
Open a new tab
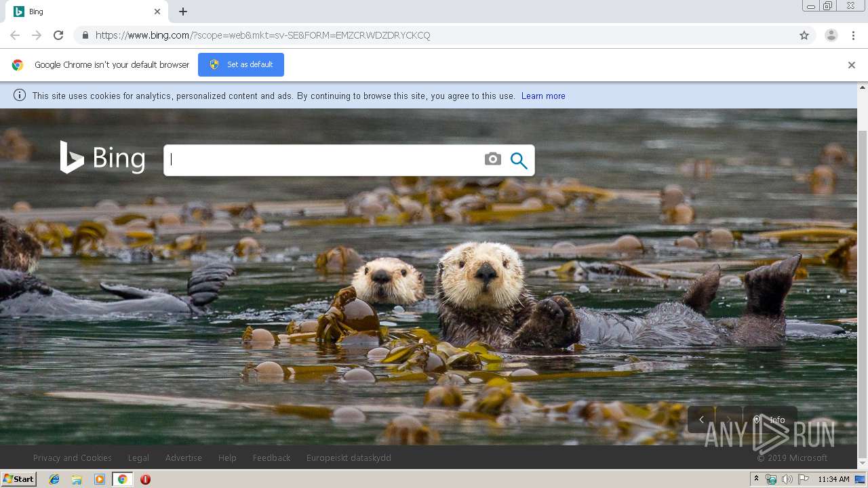pos(183,12)
